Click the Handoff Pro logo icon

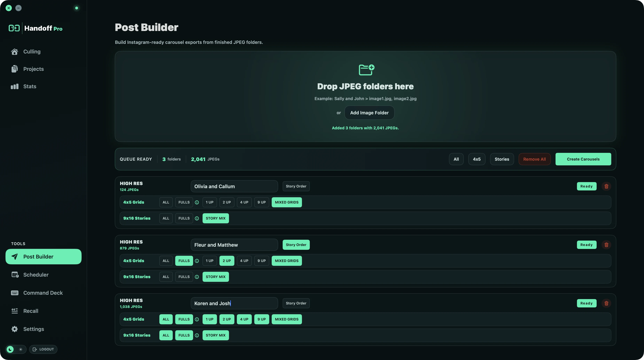(14, 28)
